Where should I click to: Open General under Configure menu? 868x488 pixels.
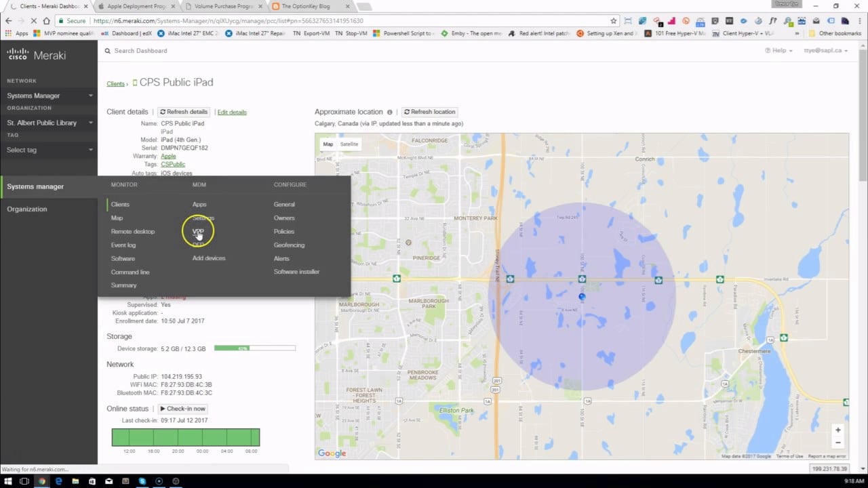[x=284, y=204]
